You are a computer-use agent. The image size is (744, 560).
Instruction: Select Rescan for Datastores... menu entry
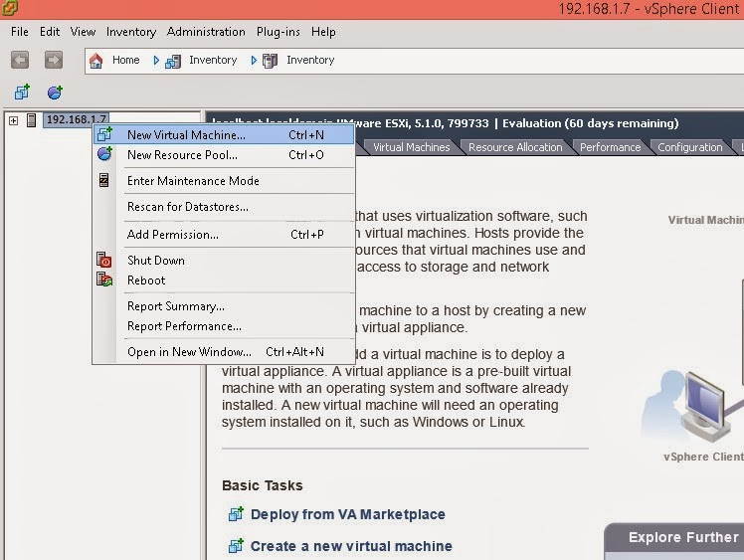tap(224, 207)
